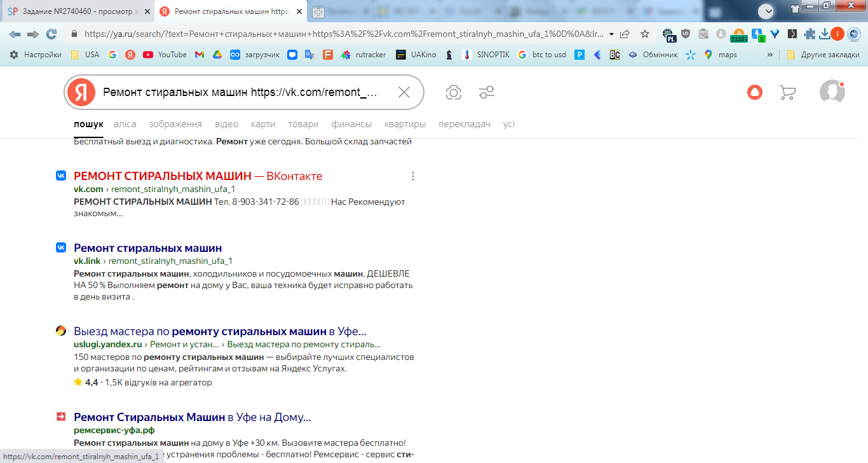The image size is (868, 463).
Task: Select the товари search tab
Action: pyautogui.click(x=303, y=124)
